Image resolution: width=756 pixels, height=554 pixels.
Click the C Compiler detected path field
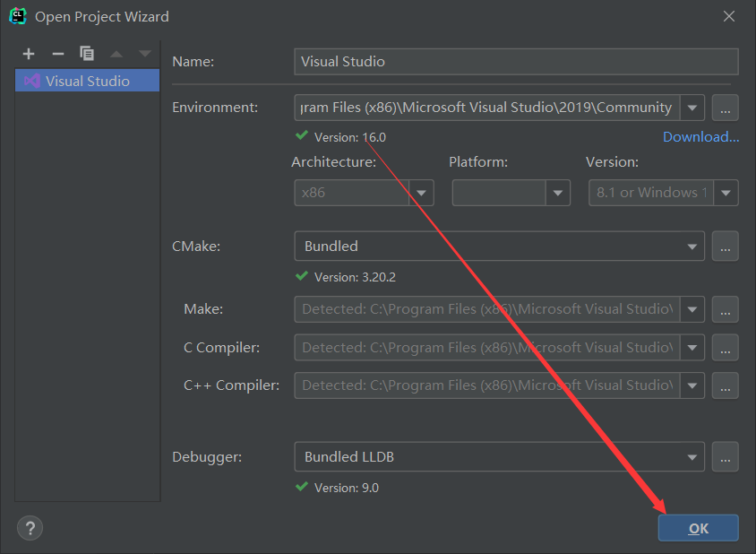click(x=487, y=348)
